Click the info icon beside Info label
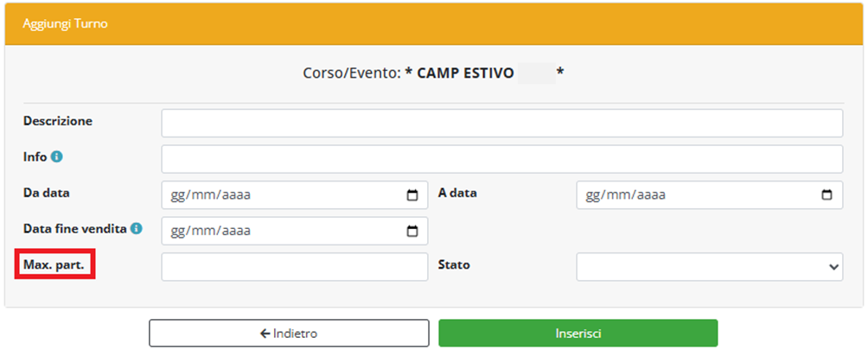 pyautogui.click(x=56, y=157)
